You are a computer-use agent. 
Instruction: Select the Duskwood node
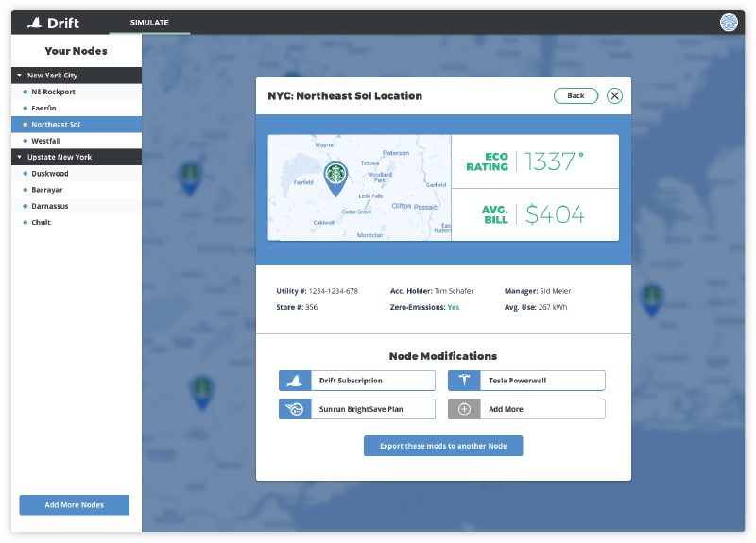point(77,174)
